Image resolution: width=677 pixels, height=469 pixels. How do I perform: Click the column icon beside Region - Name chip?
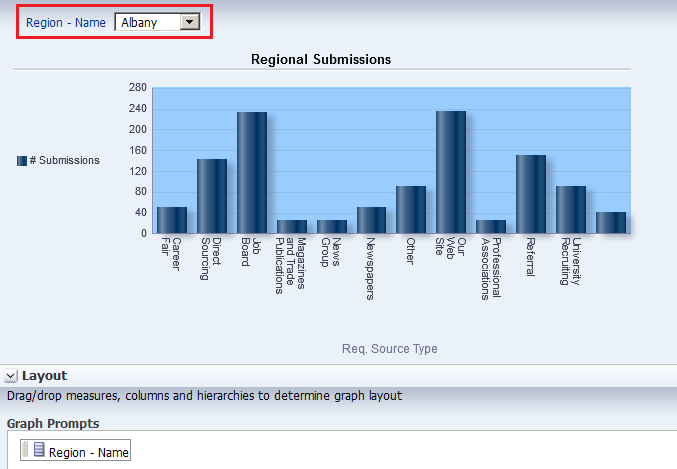(x=39, y=450)
